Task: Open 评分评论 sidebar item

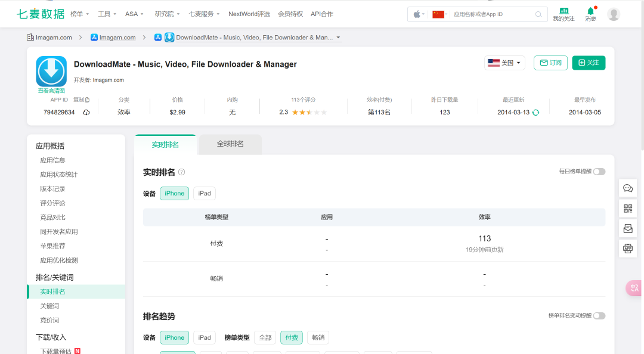Action: pyautogui.click(x=52, y=203)
